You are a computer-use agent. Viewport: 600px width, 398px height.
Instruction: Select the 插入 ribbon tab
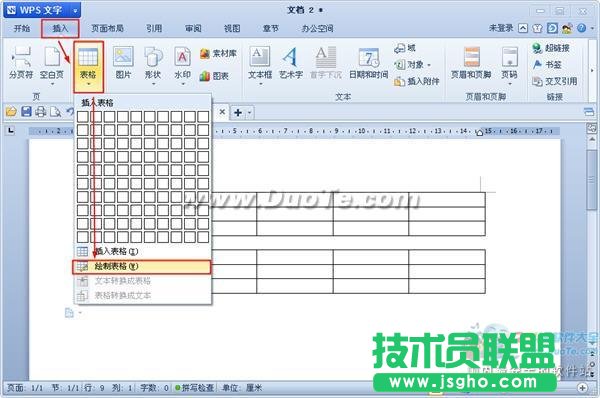(60, 28)
